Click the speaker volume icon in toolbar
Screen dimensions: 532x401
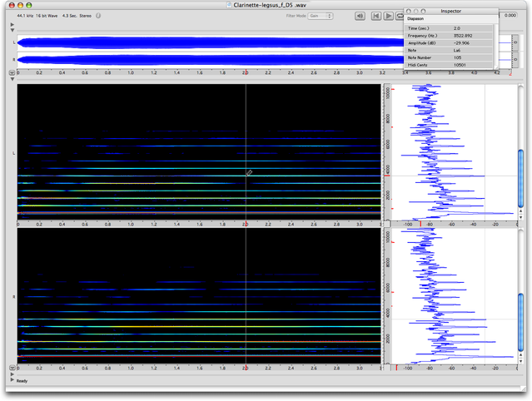(x=360, y=16)
